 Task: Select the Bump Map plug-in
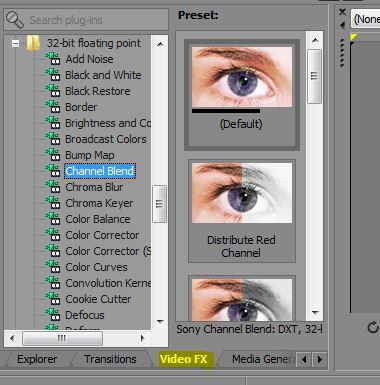pyautogui.click(x=90, y=155)
